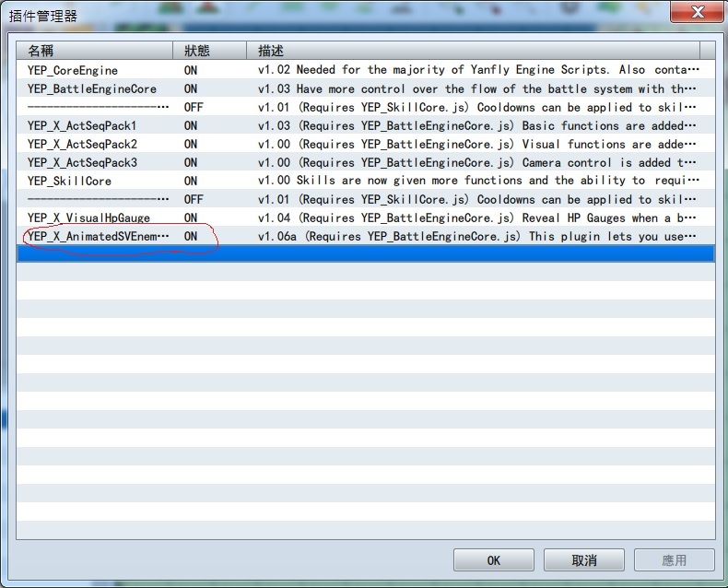Image resolution: width=728 pixels, height=588 pixels.
Task: Click the 描述 column header
Action: pyautogui.click(x=473, y=50)
